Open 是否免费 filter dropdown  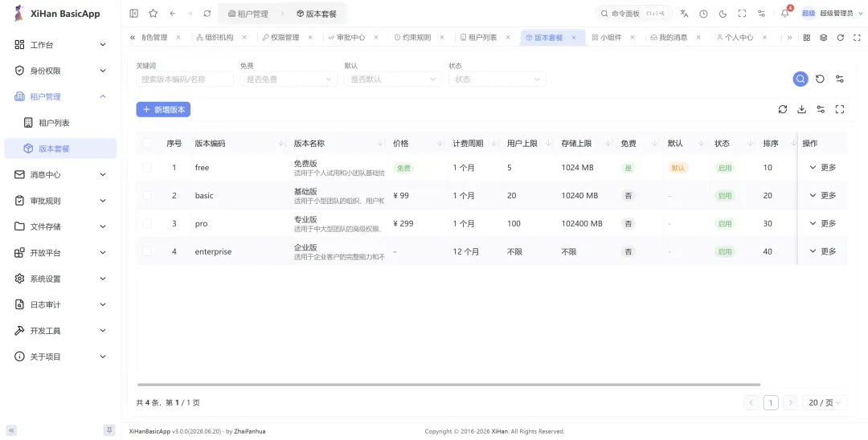pos(289,79)
